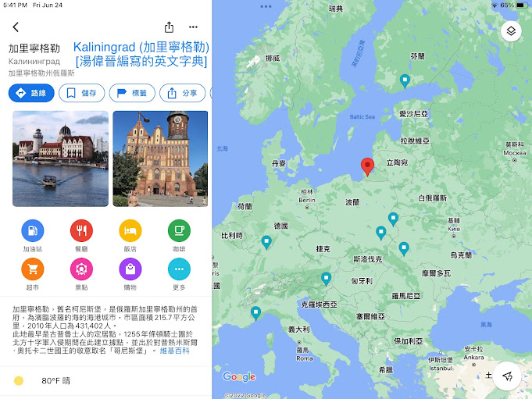The width and height of the screenshot is (532, 399).
Task: Tap the 芬蘭 Finland country label
Action: 417,56
